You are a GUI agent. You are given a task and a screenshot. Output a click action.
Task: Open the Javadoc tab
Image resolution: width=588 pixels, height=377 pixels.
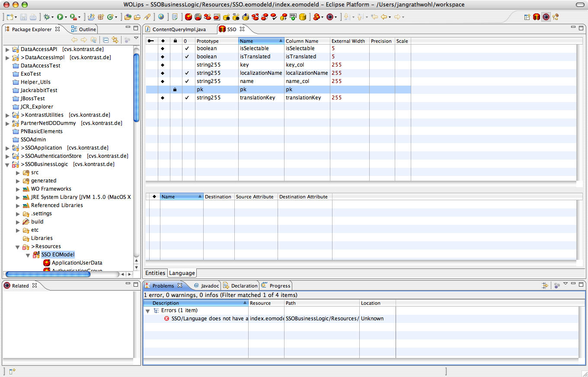207,285
